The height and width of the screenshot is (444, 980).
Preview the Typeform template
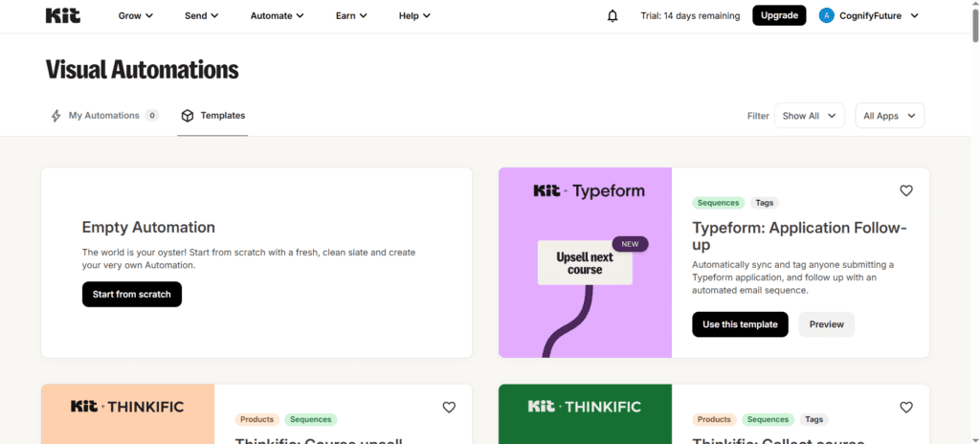tap(826, 324)
